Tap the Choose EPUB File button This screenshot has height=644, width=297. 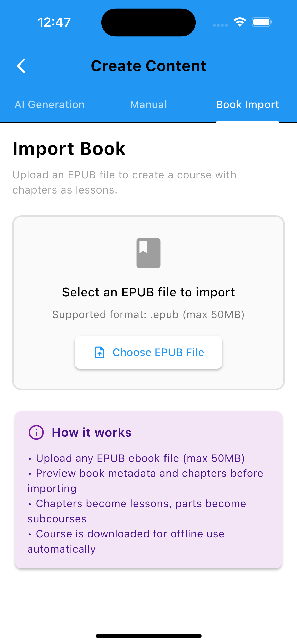(148, 352)
